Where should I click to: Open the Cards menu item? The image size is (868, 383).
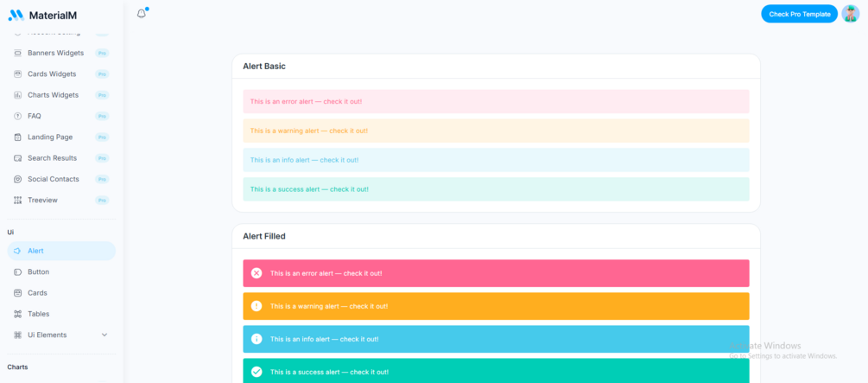click(x=37, y=293)
